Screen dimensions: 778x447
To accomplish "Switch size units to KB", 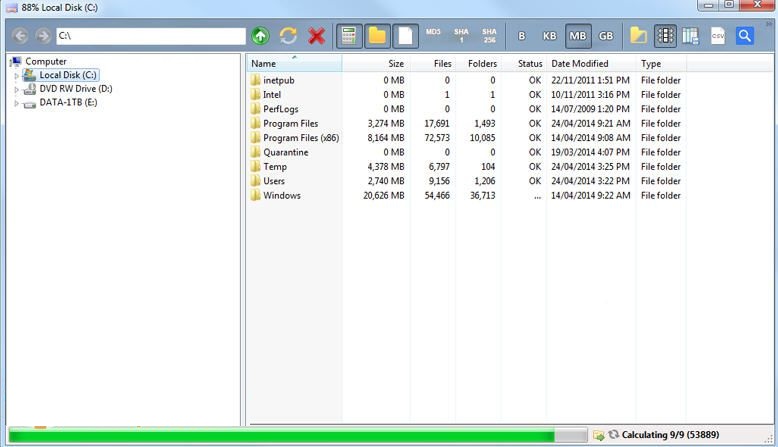I will point(550,36).
